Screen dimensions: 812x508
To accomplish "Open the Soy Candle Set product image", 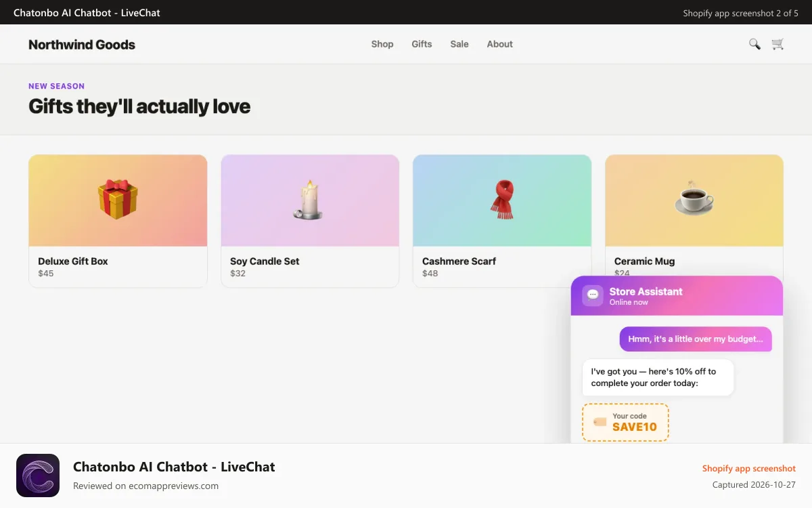I will pyautogui.click(x=310, y=200).
